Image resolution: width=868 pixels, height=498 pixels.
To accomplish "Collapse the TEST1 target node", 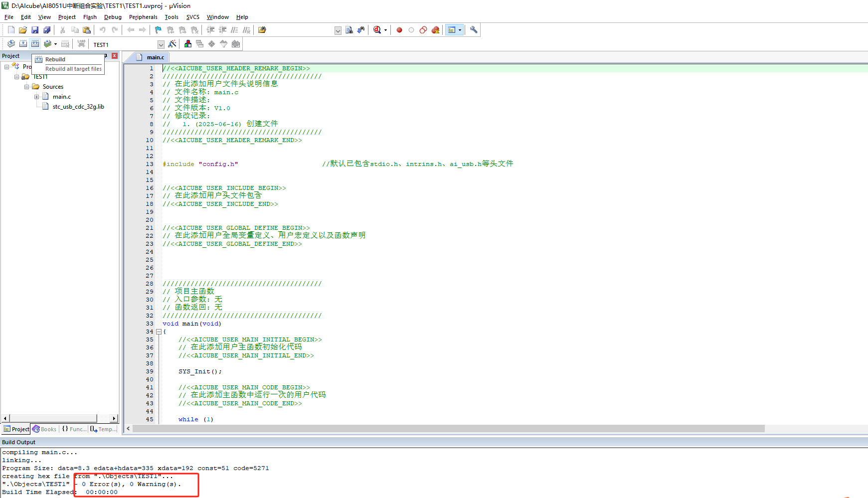I will pyautogui.click(x=16, y=77).
